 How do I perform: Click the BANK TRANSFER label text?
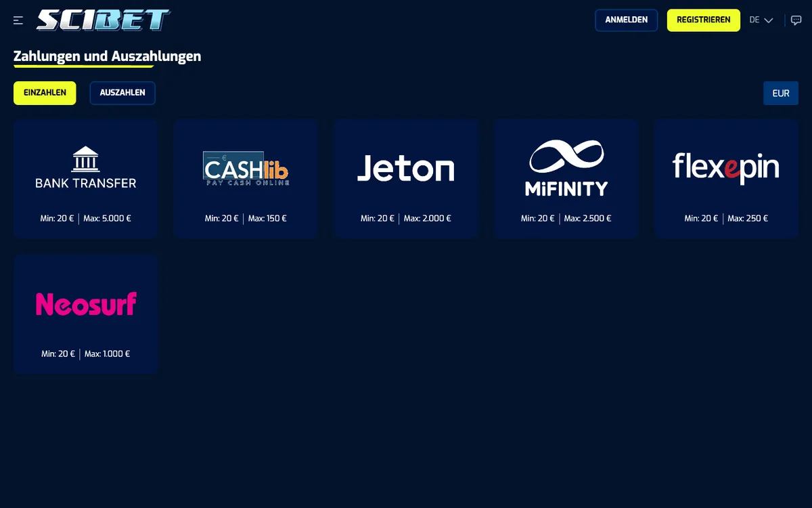tap(86, 183)
